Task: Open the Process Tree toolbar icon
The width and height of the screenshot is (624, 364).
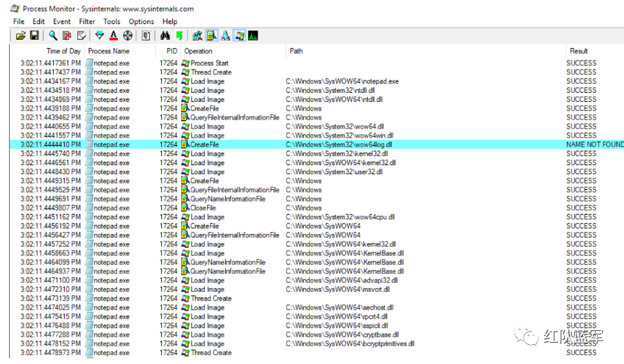Action: (x=146, y=36)
